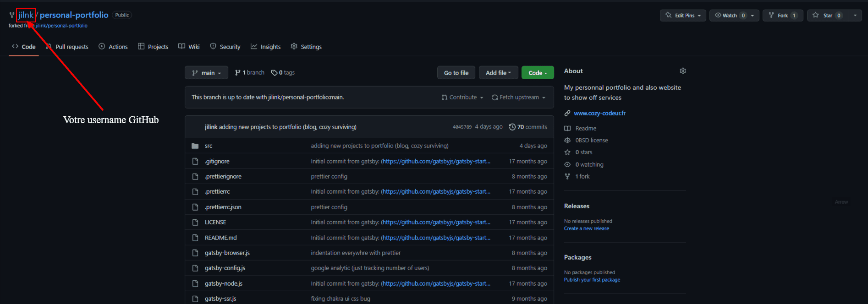The width and height of the screenshot is (868, 304).
Task: Click the file icon beside .gitignore
Action: [x=195, y=161]
